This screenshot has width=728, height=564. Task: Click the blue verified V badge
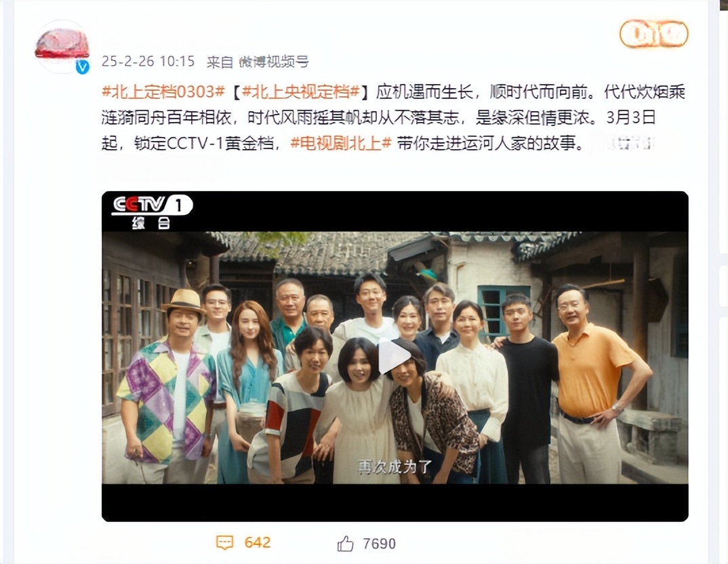[x=83, y=67]
